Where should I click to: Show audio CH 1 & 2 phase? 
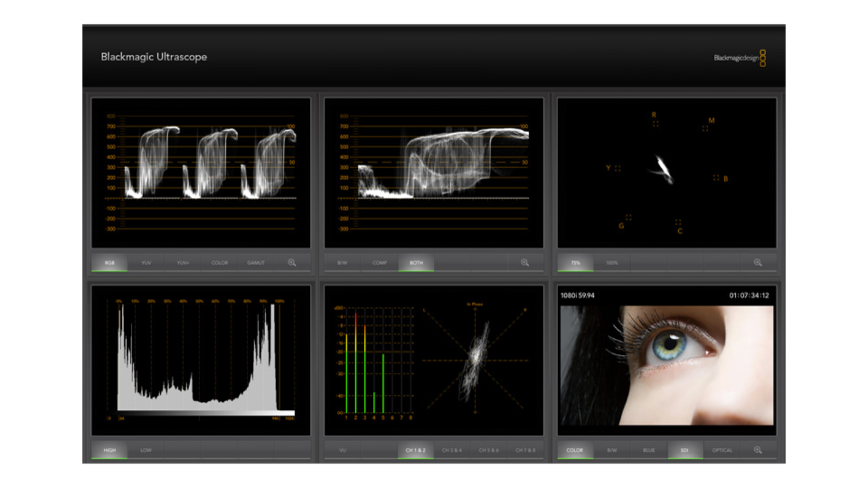[x=416, y=450]
